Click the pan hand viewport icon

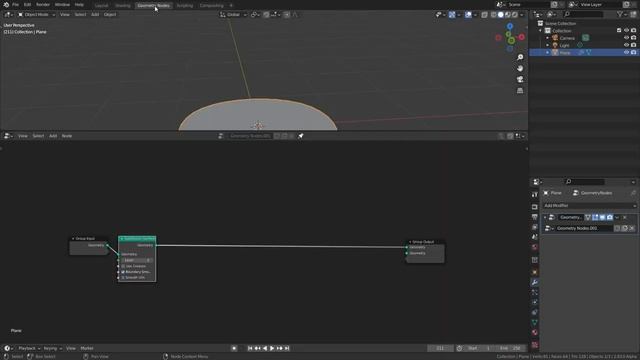click(x=520, y=68)
